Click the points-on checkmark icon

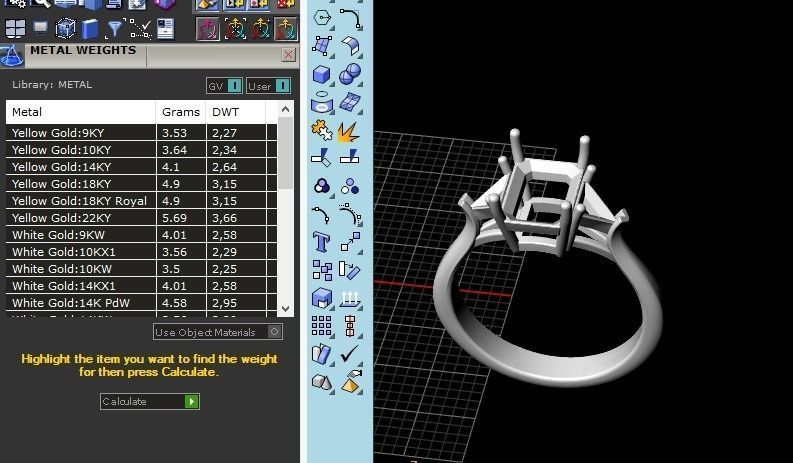(141, 29)
